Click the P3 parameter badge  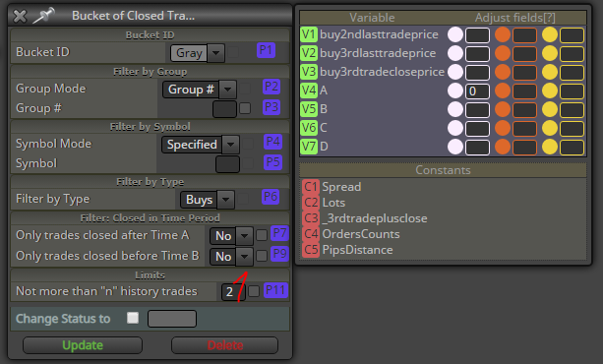coord(271,107)
